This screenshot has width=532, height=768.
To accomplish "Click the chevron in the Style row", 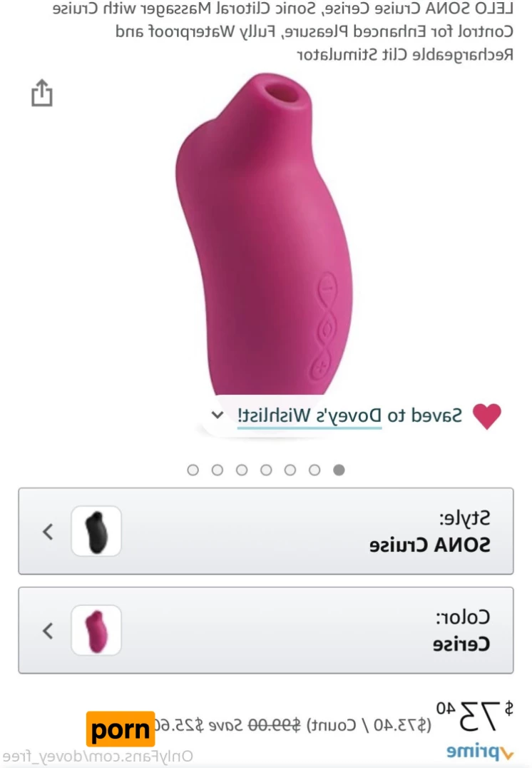I will [48, 531].
